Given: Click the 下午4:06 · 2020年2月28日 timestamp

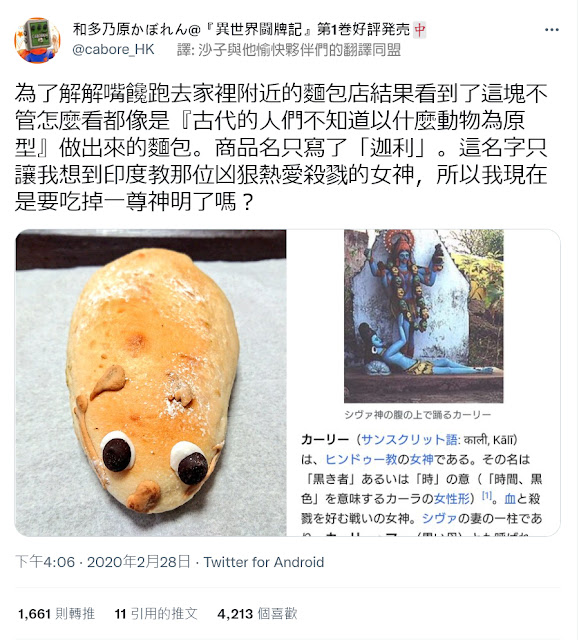Looking at the screenshot, I should coord(103,562).
